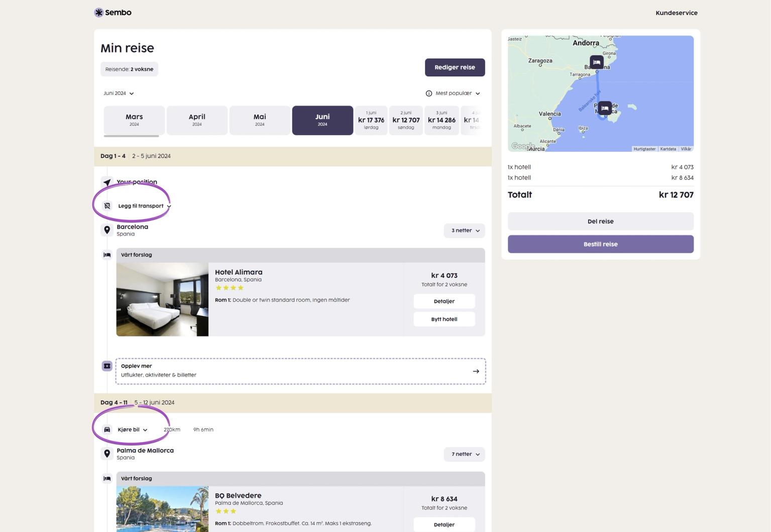The image size is (771, 532).
Task: Click the bed icon beside Hotel Alimara suggestion
Action: (x=107, y=255)
